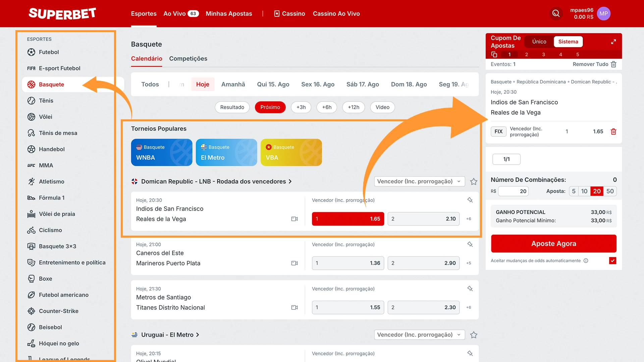Open video stream for Reales de la Vega match
This screenshot has width=644, height=362.
pyautogui.click(x=294, y=219)
